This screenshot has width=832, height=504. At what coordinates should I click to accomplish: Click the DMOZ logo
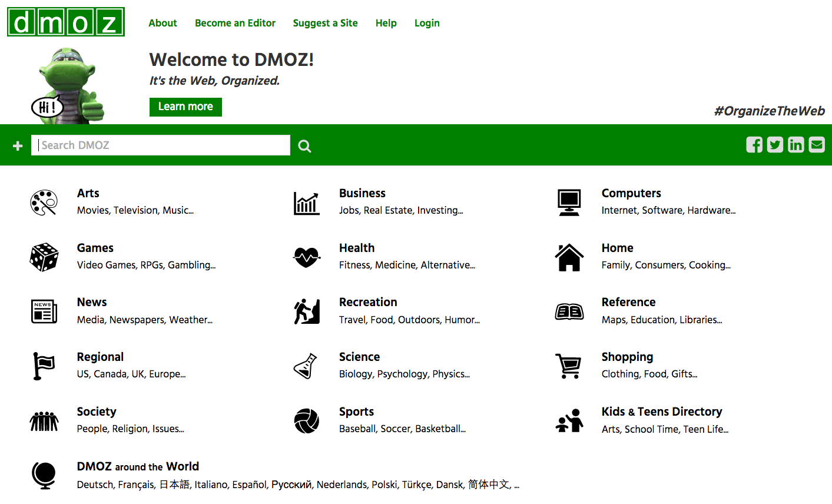click(66, 22)
